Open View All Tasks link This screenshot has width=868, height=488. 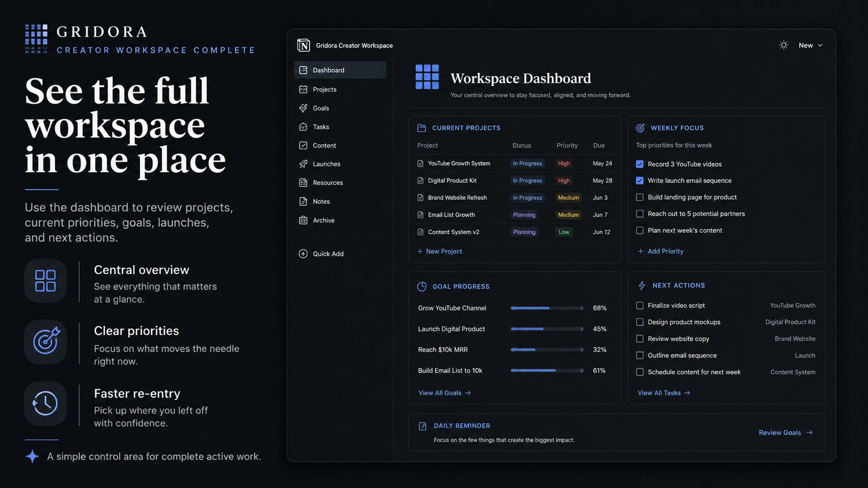pyautogui.click(x=664, y=393)
